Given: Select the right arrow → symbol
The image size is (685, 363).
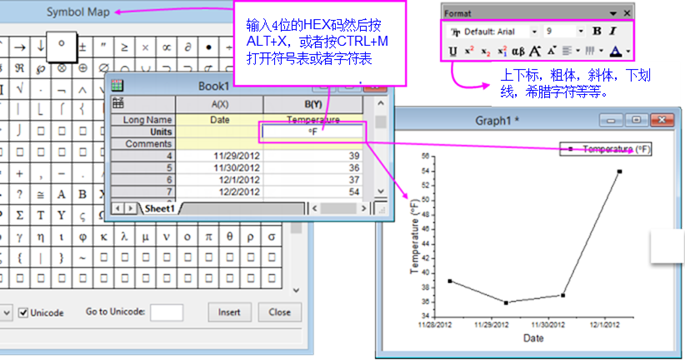Looking at the screenshot, I should pos(20,47).
